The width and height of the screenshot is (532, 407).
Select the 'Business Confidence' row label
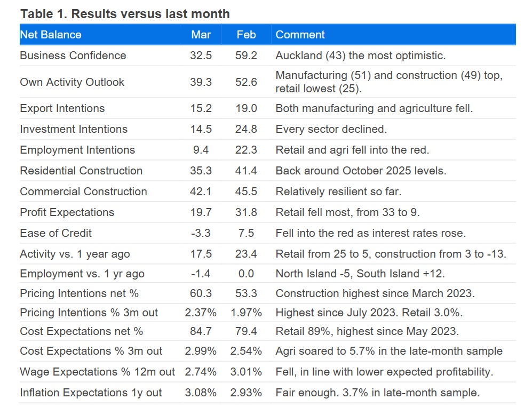point(73,55)
